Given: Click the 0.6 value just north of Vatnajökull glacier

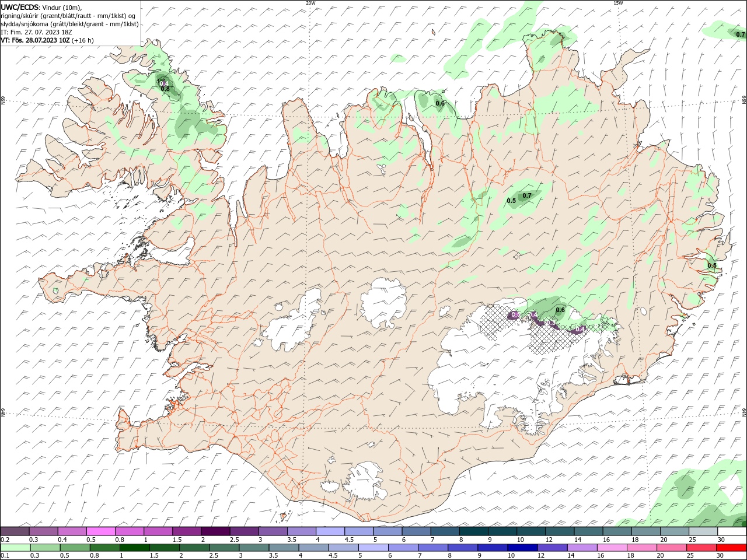Looking at the screenshot, I should point(560,310).
